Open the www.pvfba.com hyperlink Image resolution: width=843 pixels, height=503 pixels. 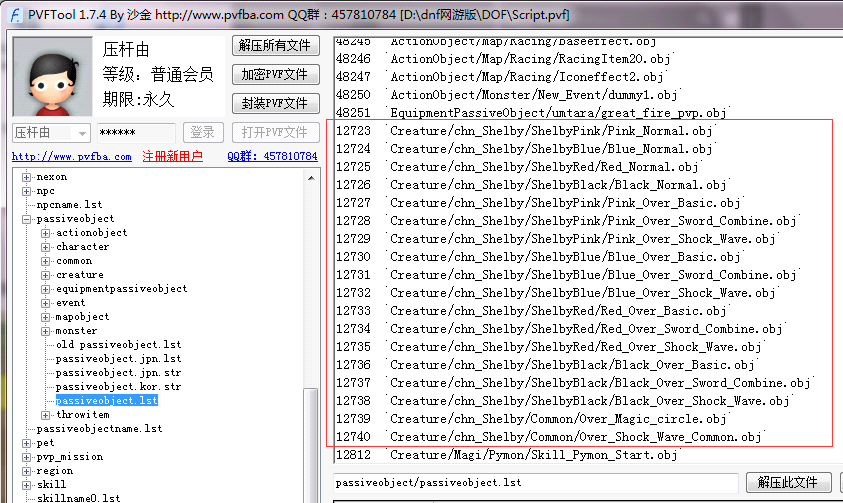pyautogui.click(x=72, y=157)
